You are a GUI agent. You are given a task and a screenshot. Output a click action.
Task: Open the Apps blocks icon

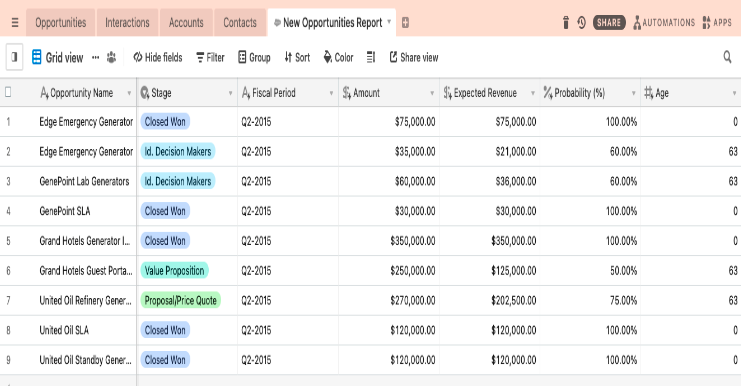point(707,22)
